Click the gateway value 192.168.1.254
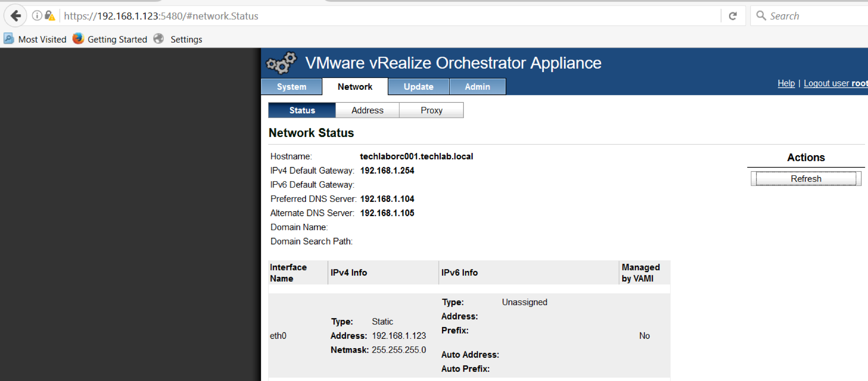 click(387, 171)
